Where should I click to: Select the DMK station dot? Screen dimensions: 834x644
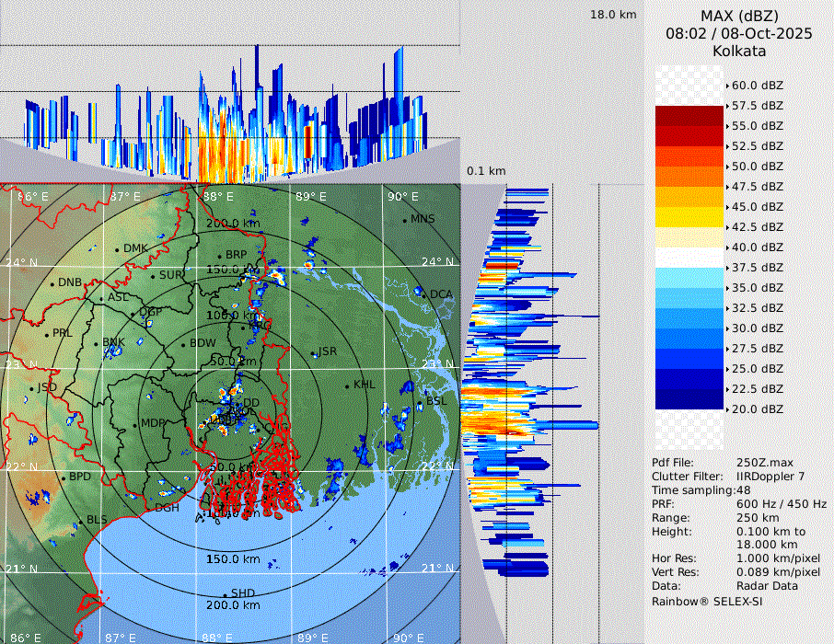(x=117, y=249)
